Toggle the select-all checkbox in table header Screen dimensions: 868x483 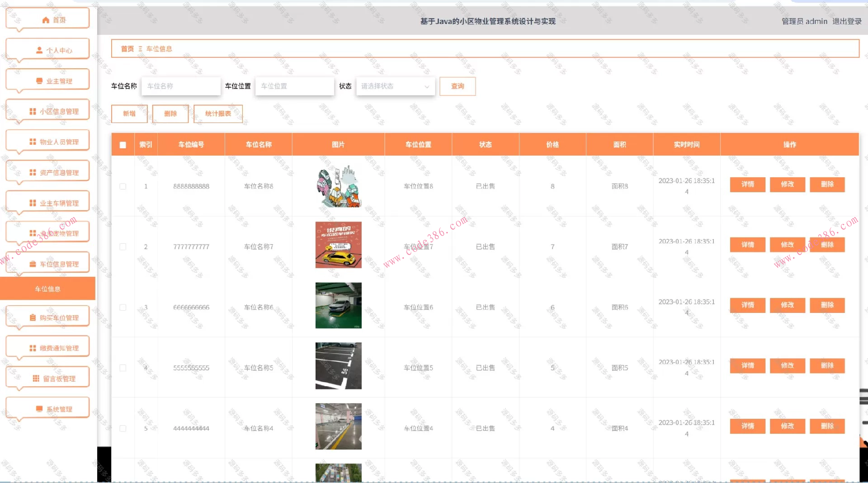(x=123, y=145)
